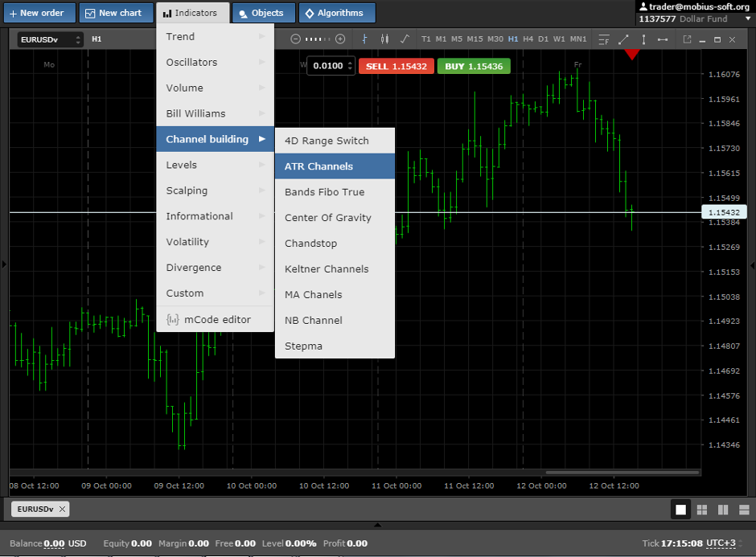Viewport: 756px width, 557px height.
Task: Expand the Oscillators submenu
Action: coord(215,62)
